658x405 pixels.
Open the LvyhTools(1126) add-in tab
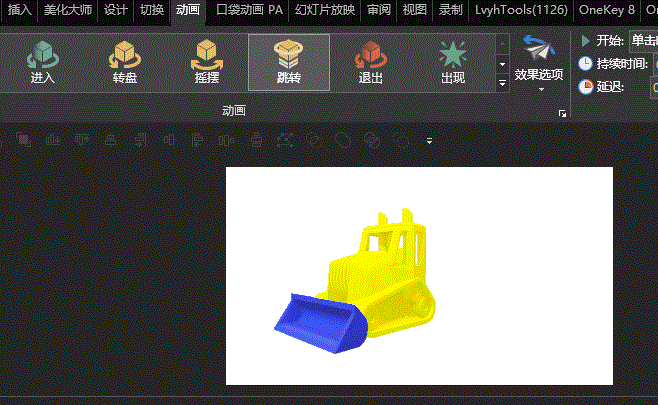click(521, 11)
